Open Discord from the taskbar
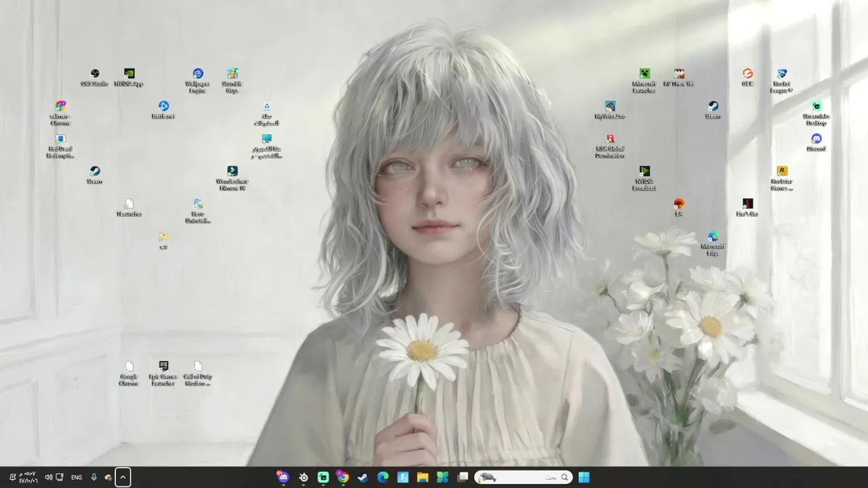Image resolution: width=868 pixels, height=488 pixels. [x=283, y=477]
